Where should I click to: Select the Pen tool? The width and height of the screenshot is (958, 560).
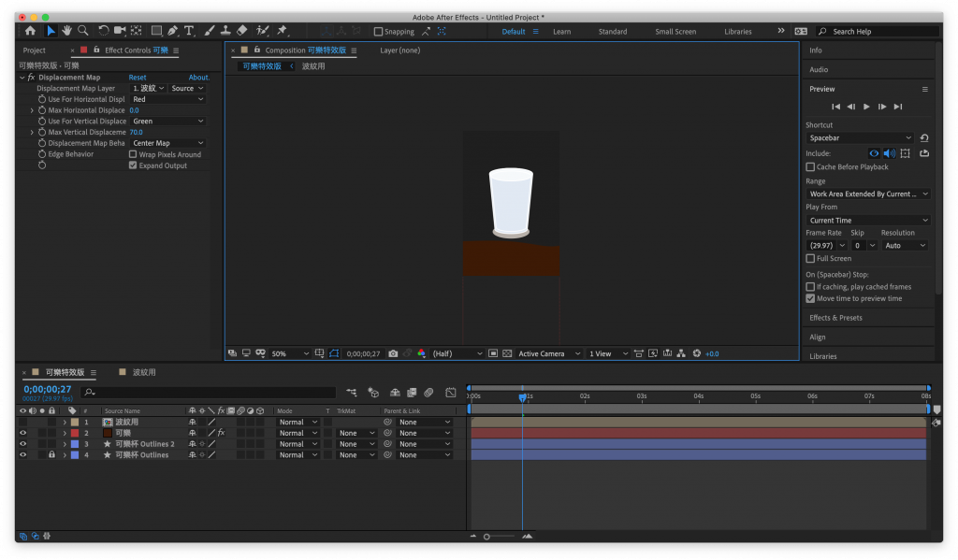(174, 31)
